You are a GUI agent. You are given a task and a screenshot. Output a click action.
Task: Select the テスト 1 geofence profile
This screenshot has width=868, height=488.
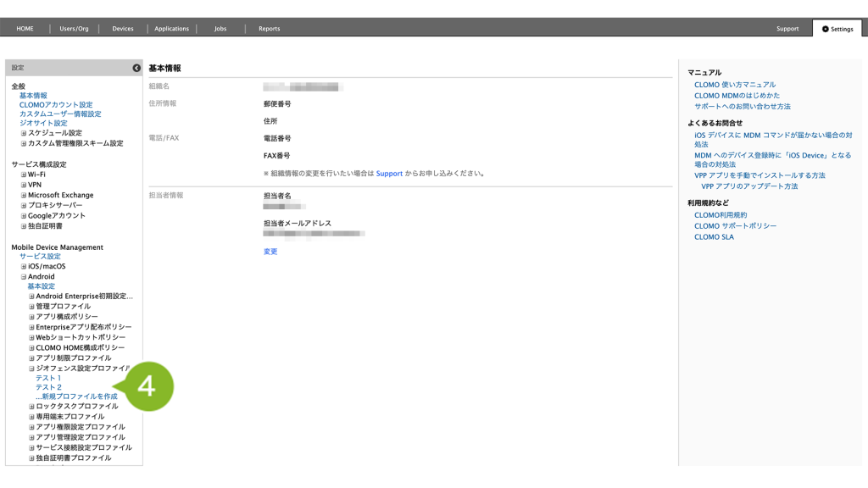48,378
